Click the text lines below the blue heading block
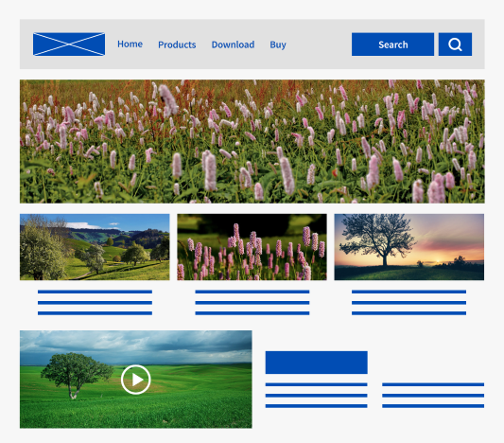Viewport: 504px width, 443px height. 316,396
